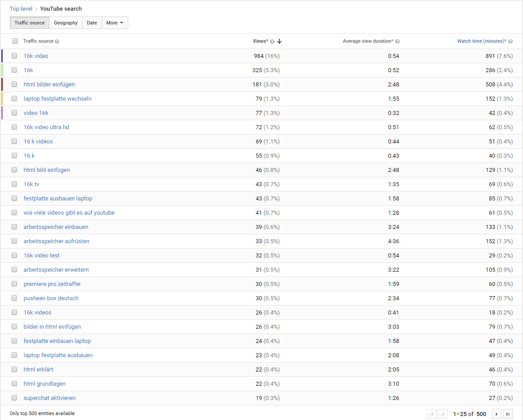Jump to the last page of results

508,414
